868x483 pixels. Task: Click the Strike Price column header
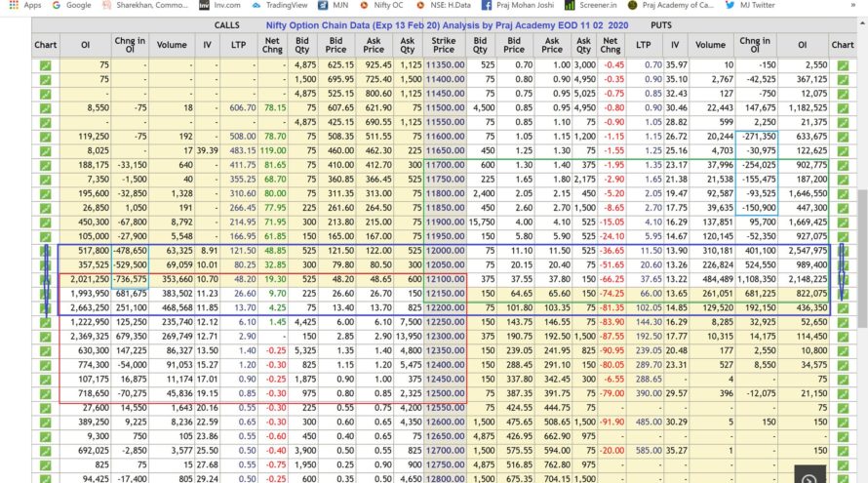[x=444, y=45]
